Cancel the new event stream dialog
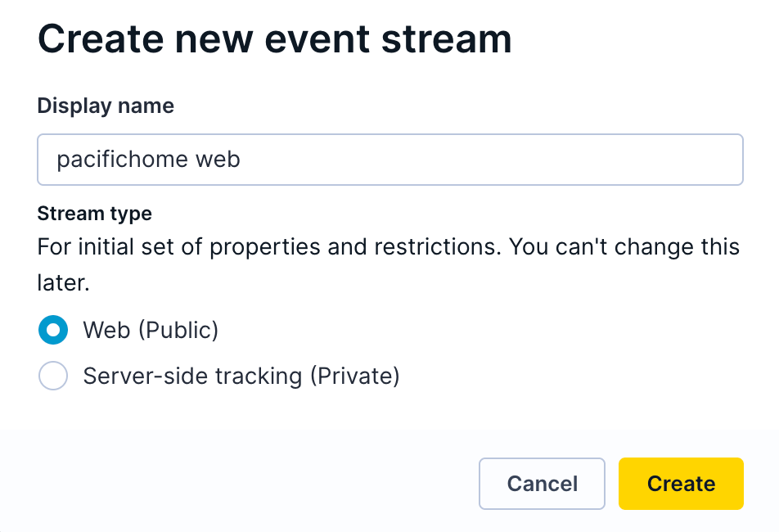The width and height of the screenshot is (779, 532). [542, 484]
